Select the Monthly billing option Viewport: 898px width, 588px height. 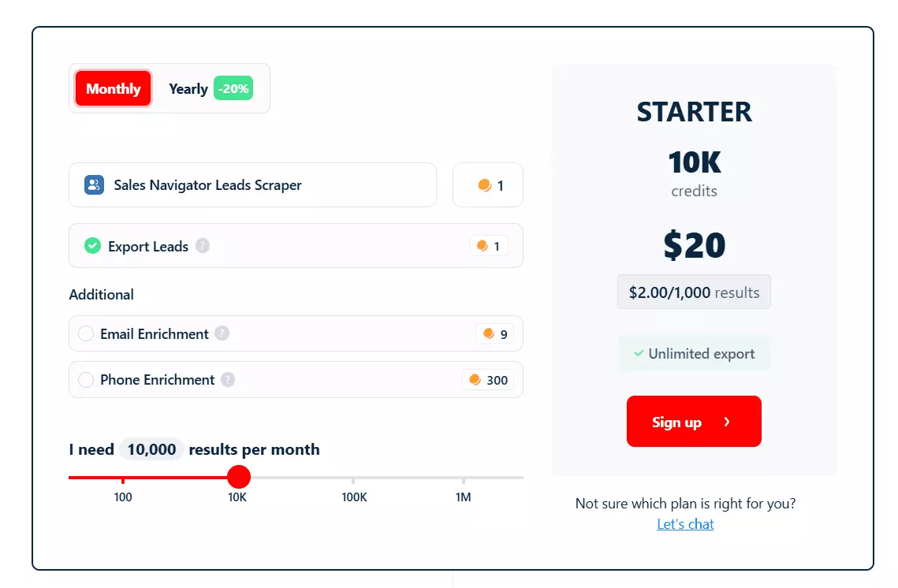[112, 88]
